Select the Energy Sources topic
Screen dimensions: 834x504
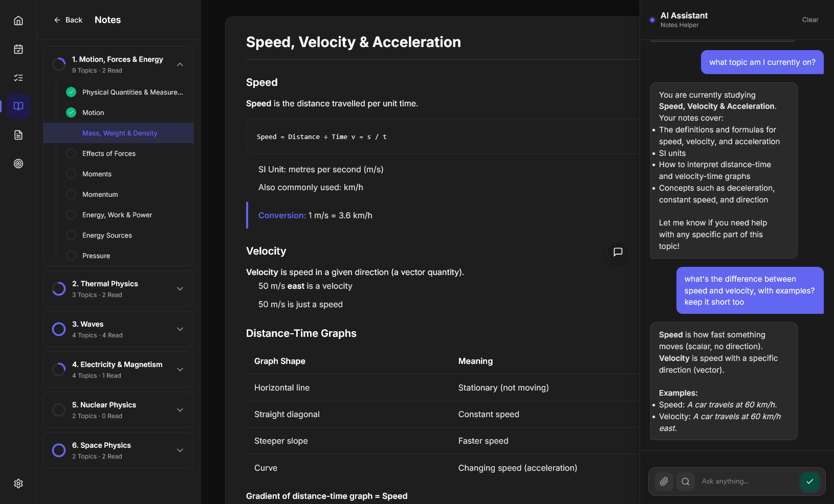pos(107,235)
